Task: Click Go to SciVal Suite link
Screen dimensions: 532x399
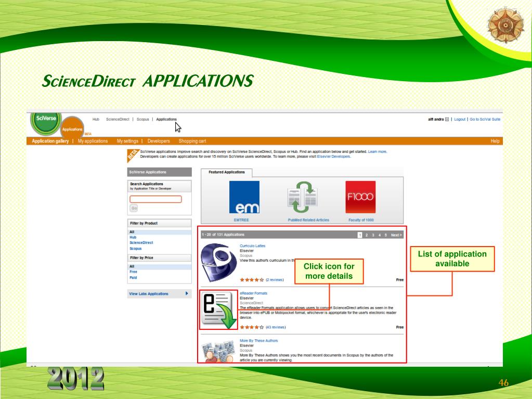Action: (x=485, y=120)
